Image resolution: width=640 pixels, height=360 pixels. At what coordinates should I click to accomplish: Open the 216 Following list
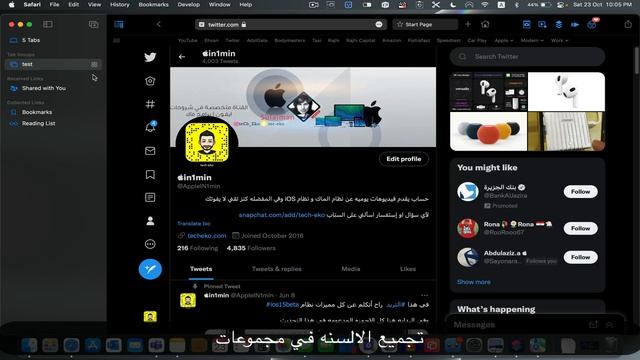click(198, 248)
